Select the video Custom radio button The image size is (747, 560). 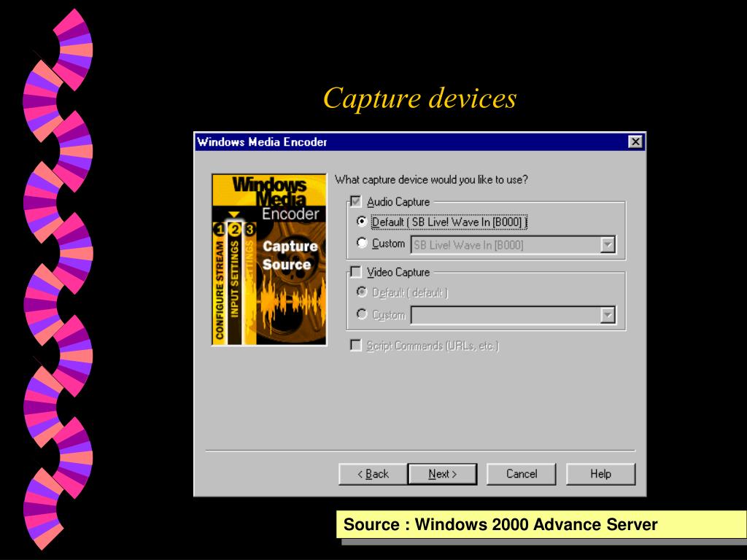click(x=362, y=314)
